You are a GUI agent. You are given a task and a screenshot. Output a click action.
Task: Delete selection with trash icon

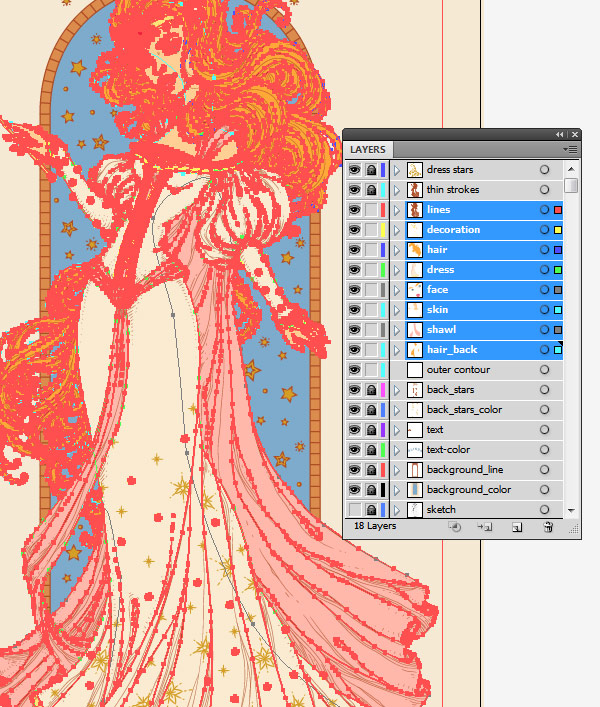click(548, 527)
